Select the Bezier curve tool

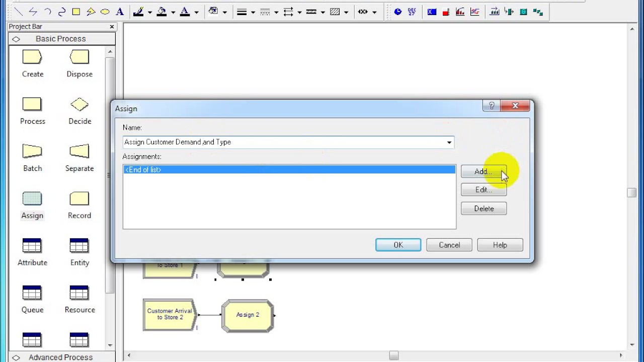(x=62, y=12)
